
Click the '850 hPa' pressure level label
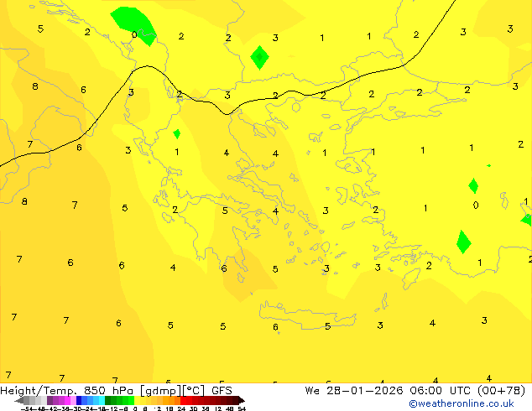pos(109,391)
